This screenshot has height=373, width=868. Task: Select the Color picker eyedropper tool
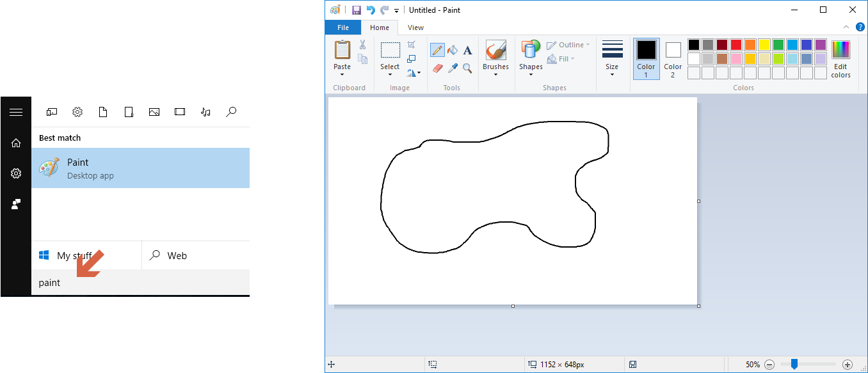coord(453,68)
